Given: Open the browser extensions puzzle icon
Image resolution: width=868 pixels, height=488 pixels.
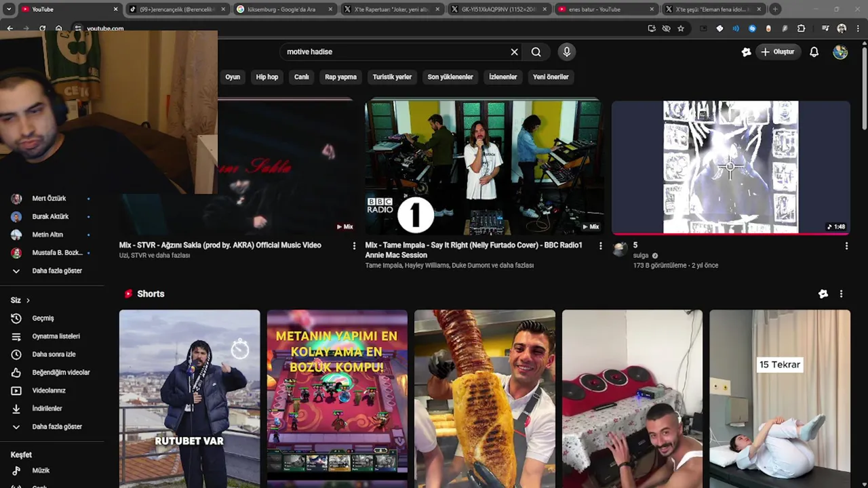Looking at the screenshot, I should point(801,28).
